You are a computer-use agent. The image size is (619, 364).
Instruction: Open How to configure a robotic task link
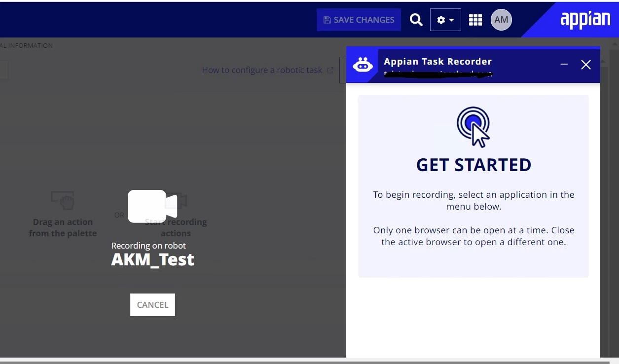(262, 70)
